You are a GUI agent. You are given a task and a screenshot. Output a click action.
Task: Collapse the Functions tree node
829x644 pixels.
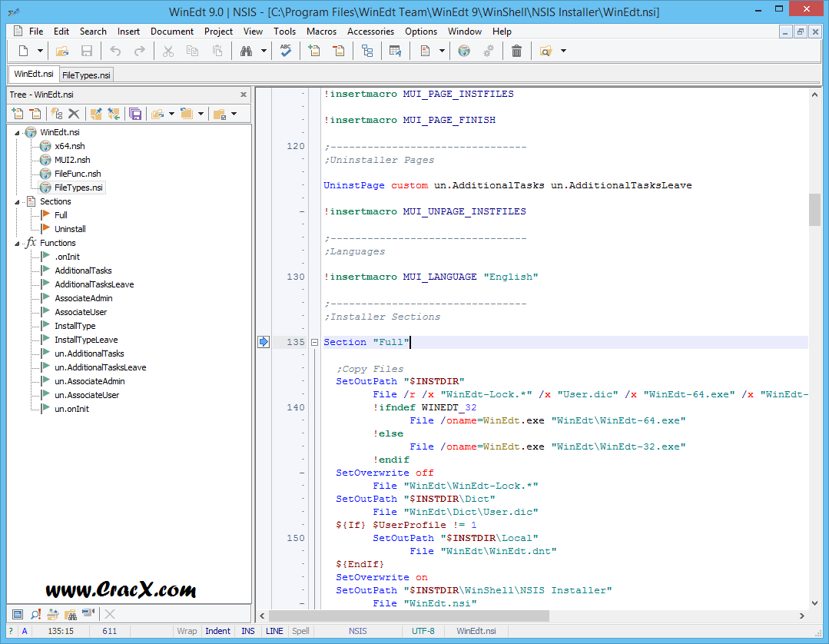17,243
